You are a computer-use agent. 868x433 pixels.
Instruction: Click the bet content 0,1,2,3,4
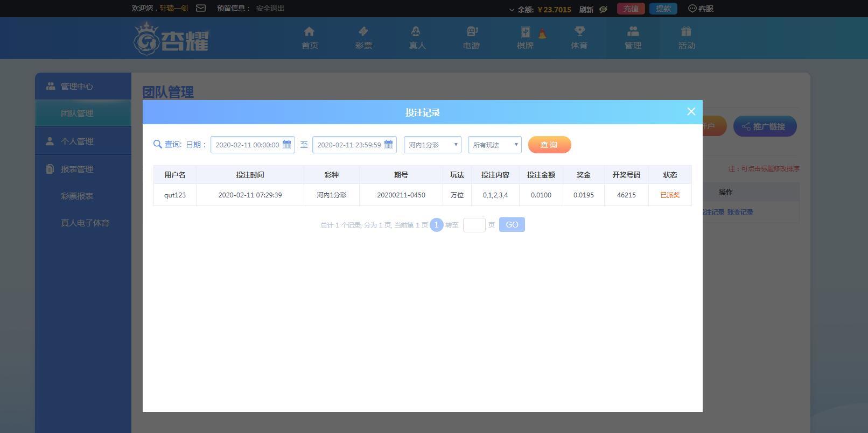(495, 195)
